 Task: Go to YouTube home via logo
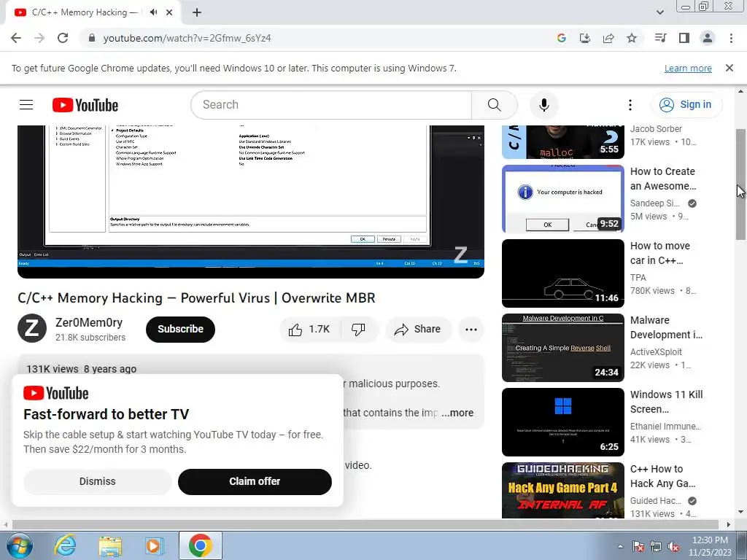tap(85, 105)
